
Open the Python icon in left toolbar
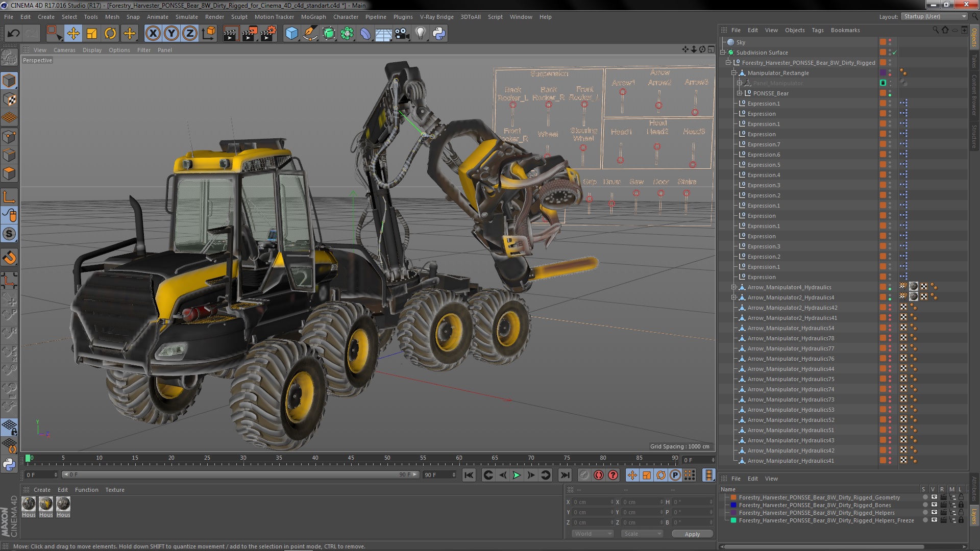9,464
